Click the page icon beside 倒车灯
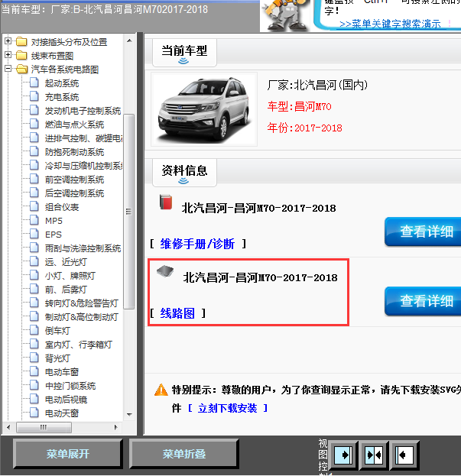The width and height of the screenshot is (461, 476). tap(34, 330)
